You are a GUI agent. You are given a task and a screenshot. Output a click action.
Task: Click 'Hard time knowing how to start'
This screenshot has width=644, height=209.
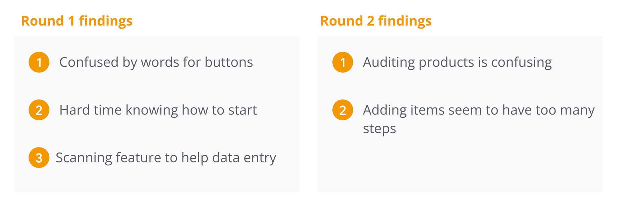coord(158,110)
